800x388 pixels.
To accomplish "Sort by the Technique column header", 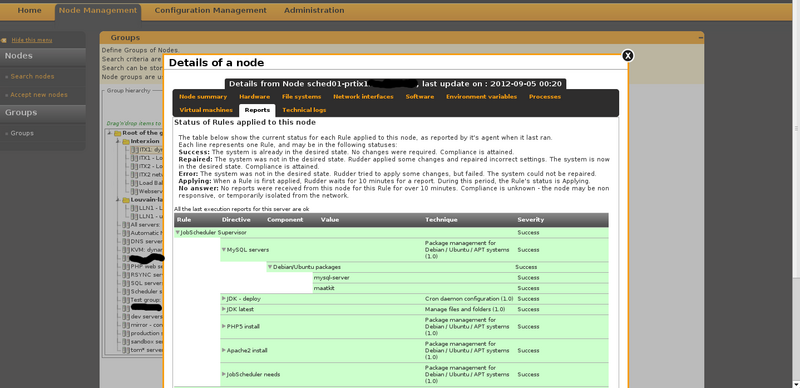I will coord(441,220).
